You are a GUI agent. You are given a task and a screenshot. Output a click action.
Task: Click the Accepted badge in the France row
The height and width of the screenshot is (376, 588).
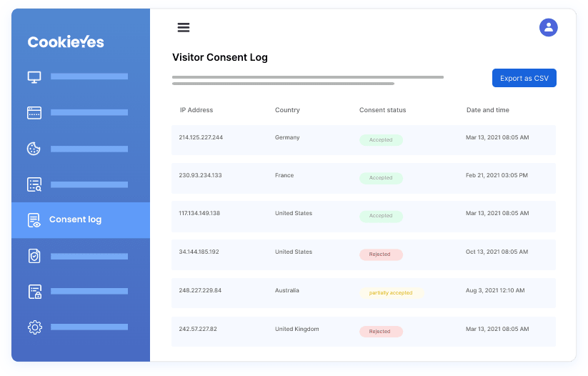tap(381, 178)
